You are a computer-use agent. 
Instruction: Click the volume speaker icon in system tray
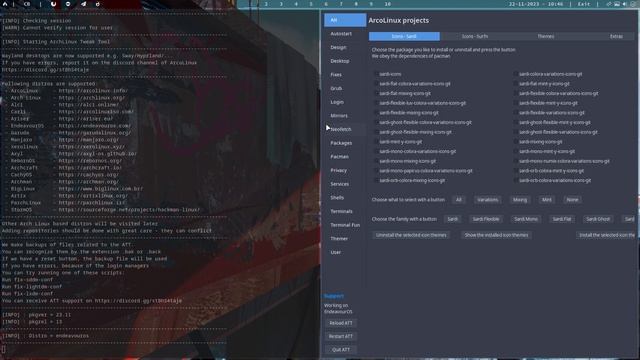click(625, 4)
